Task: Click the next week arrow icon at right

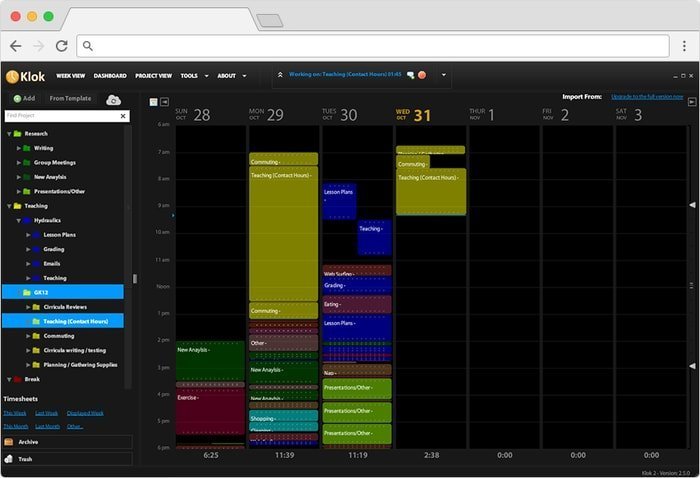Action: point(692,102)
